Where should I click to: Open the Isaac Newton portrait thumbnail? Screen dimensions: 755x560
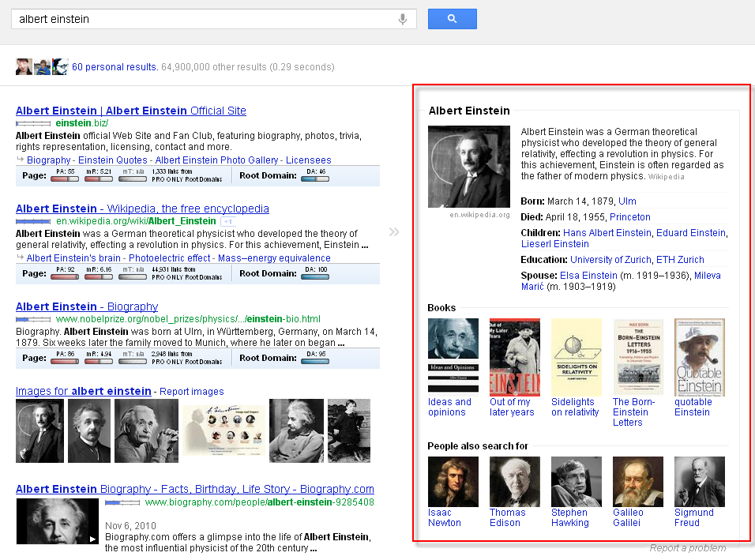(453, 481)
